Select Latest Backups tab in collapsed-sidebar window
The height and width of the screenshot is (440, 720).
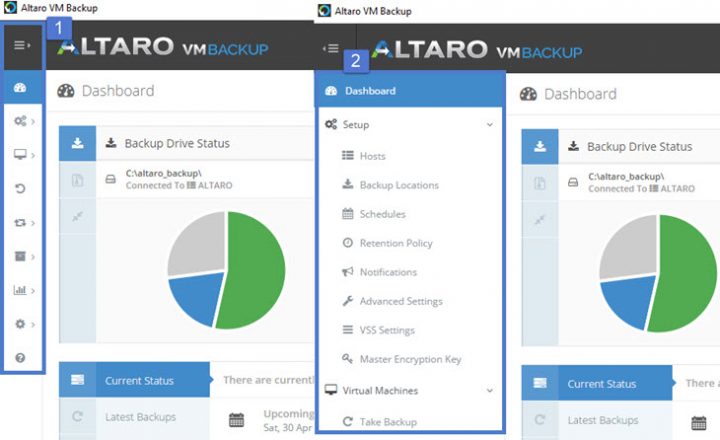point(135,417)
